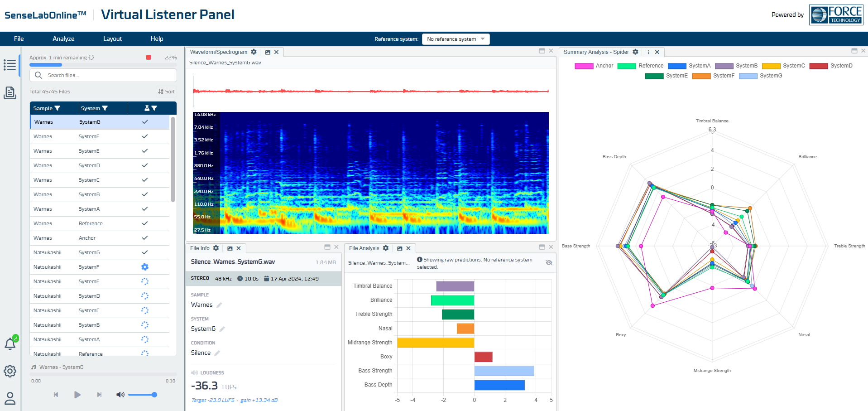
Task: Toggle SystemA series in spider legend
Action: tap(689, 66)
